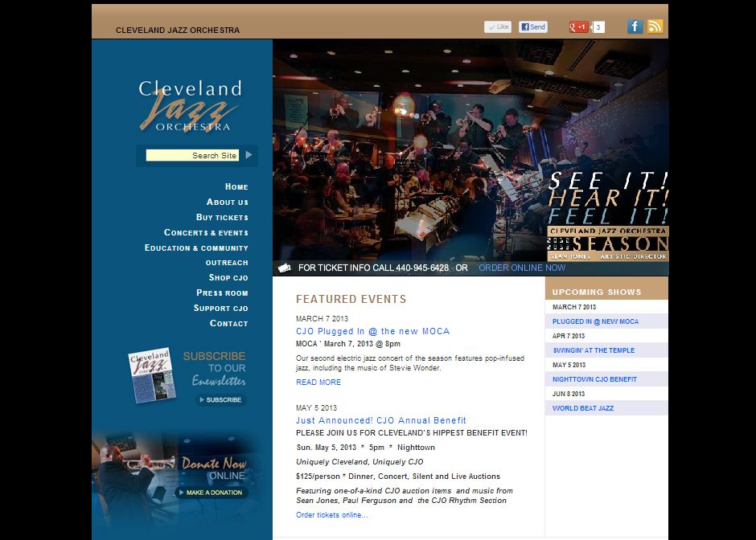
Task: Open the Support CJO menu item
Action: tap(220, 309)
